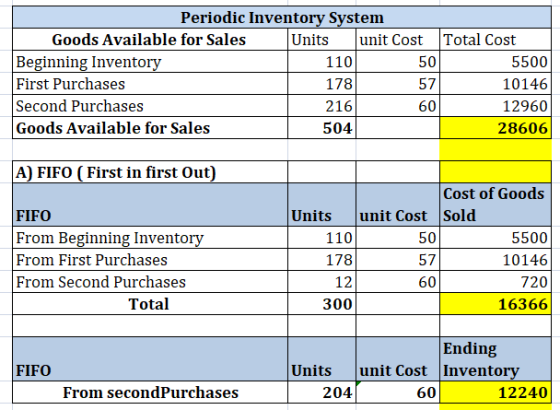Screen dimensions: 560x410
Task: Click the total units cell 504
Action: pyautogui.click(x=321, y=128)
